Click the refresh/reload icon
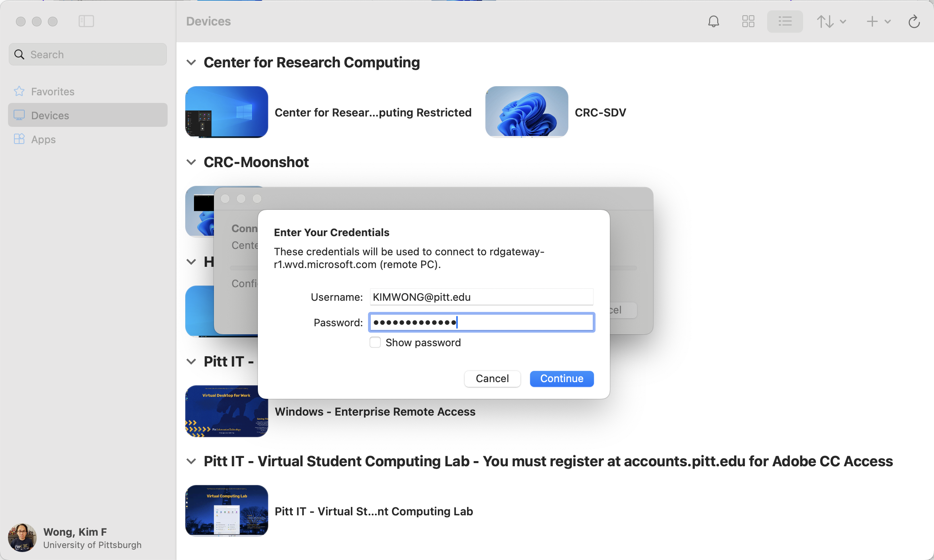The image size is (934, 560). point(914,21)
